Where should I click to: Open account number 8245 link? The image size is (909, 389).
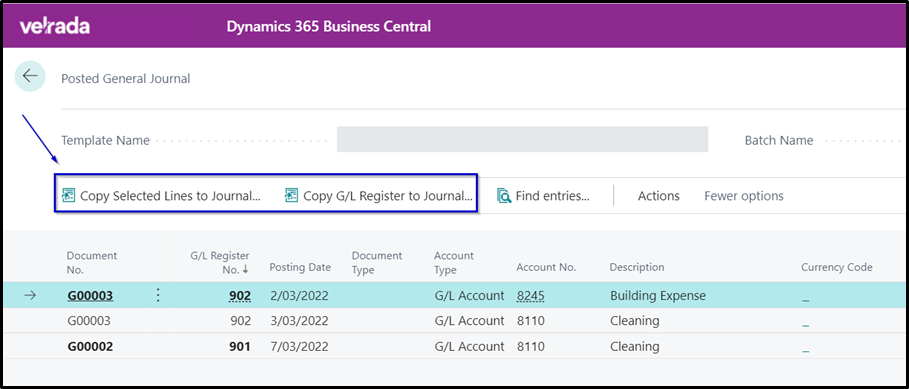tap(530, 296)
